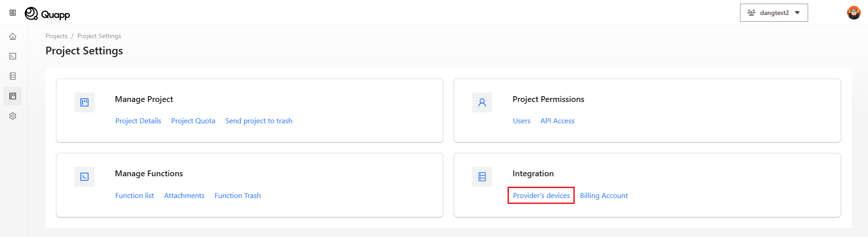
Task: Open Billing Account link
Action: pos(604,196)
